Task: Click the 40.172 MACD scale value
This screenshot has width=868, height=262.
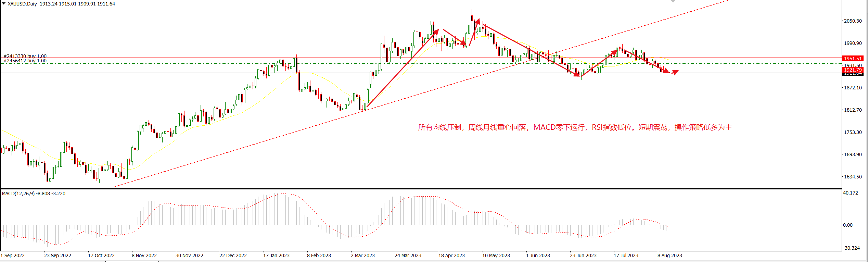Action: [851, 193]
